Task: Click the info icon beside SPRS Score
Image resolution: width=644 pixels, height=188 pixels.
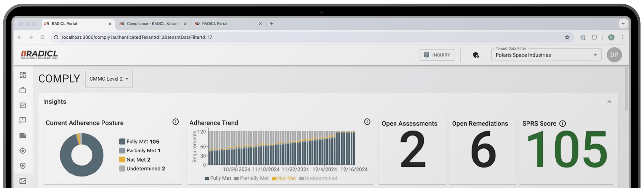Action: (562, 124)
